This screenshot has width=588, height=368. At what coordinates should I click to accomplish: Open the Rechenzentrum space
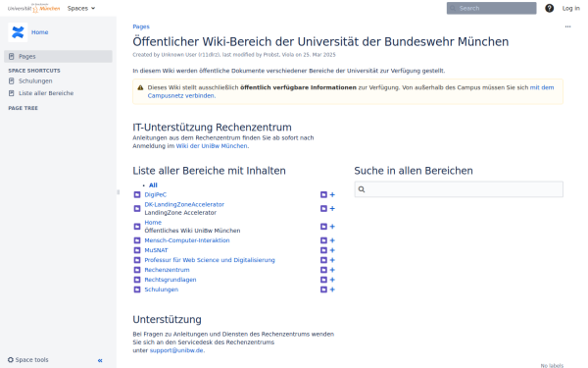click(x=167, y=270)
